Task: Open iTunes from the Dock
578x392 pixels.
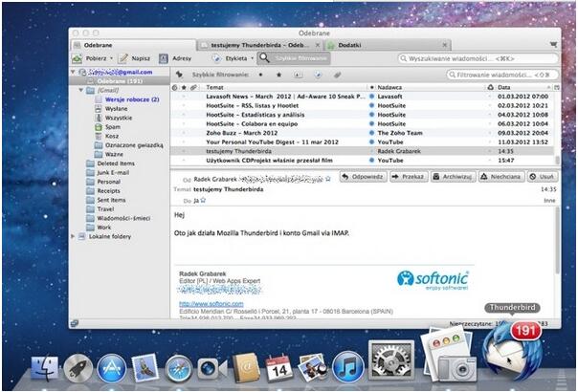Action: point(345,366)
